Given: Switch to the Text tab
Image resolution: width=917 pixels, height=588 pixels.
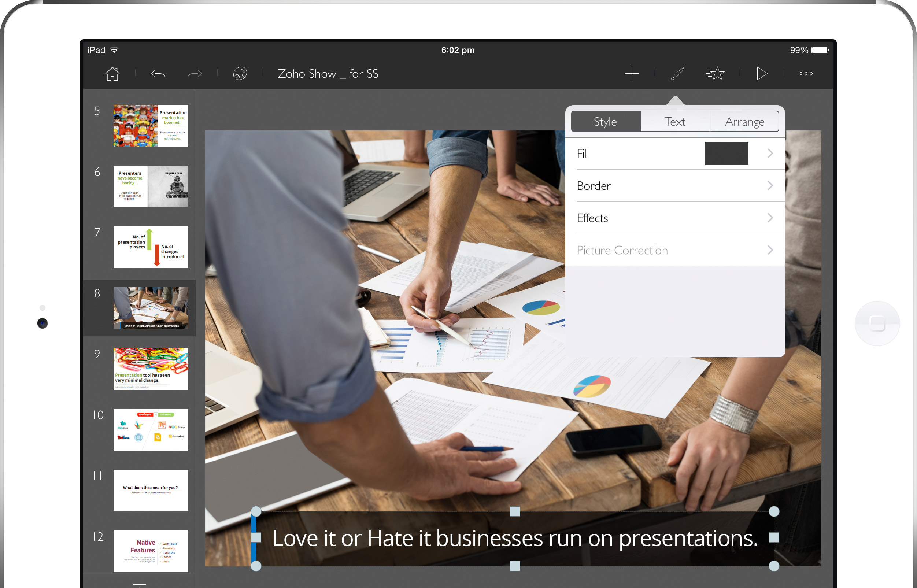Looking at the screenshot, I should [674, 121].
